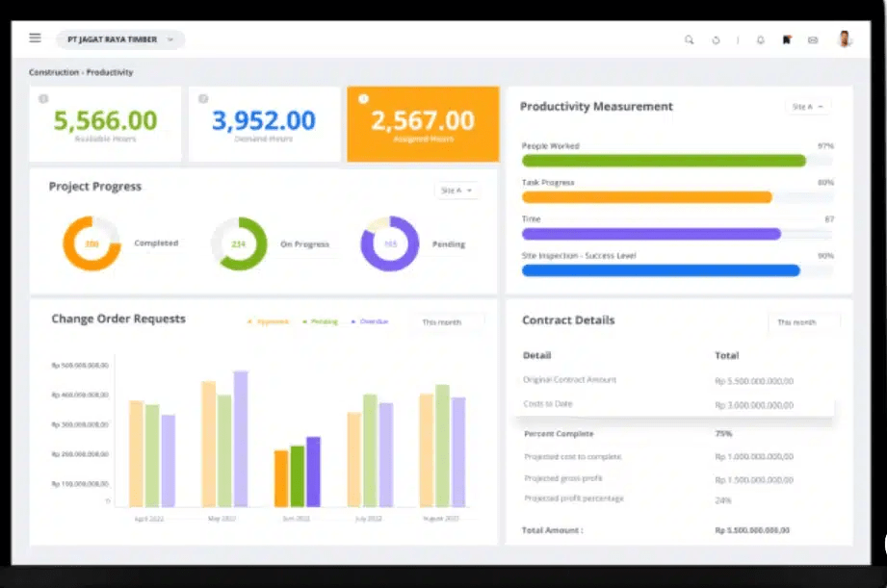Open the hamburger navigation menu
This screenshot has width=887, height=588.
click(x=36, y=38)
